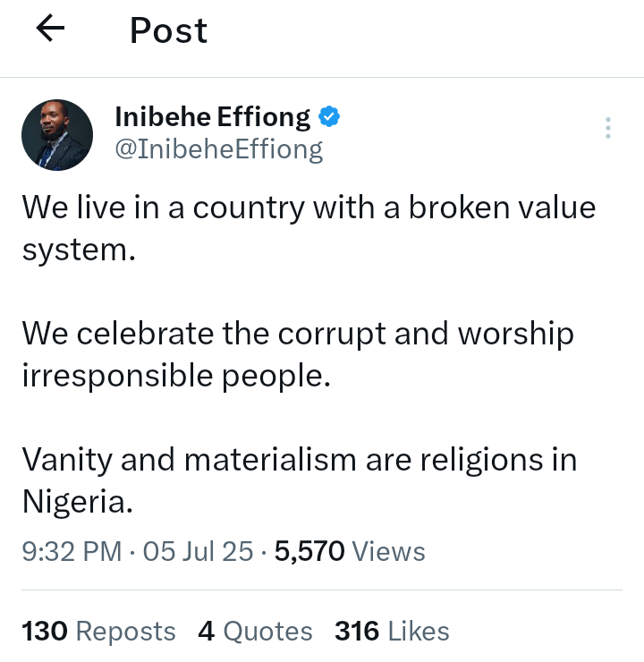Click the word 'system.' in the post
This screenshot has width=644, height=662.
pos(78,249)
